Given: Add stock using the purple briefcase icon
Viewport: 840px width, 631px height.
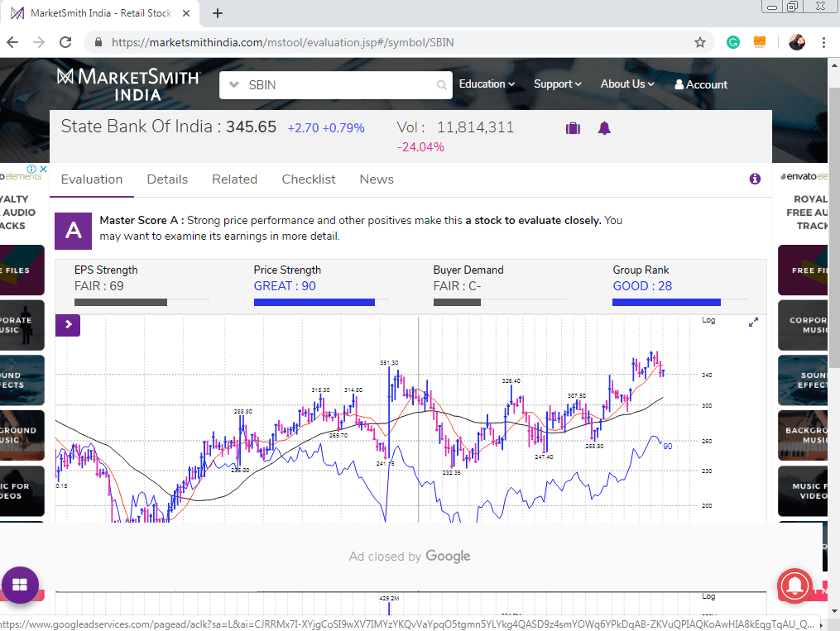Looking at the screenshot, I should 573,128.
